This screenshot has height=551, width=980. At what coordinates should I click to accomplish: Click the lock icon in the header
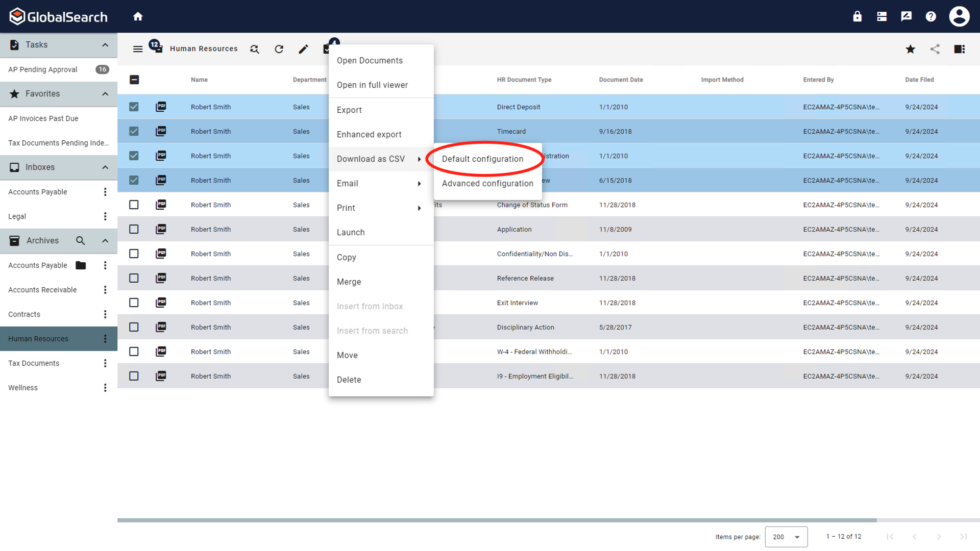click(x=857, y=16)
